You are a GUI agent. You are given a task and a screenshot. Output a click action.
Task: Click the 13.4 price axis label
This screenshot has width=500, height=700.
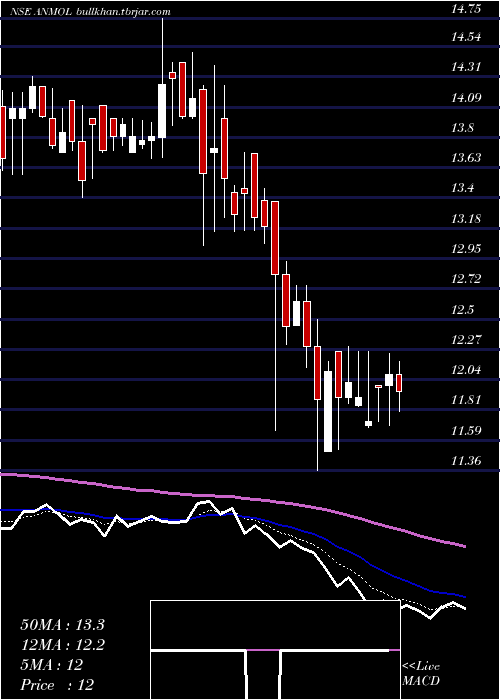(x=462, y=188)
